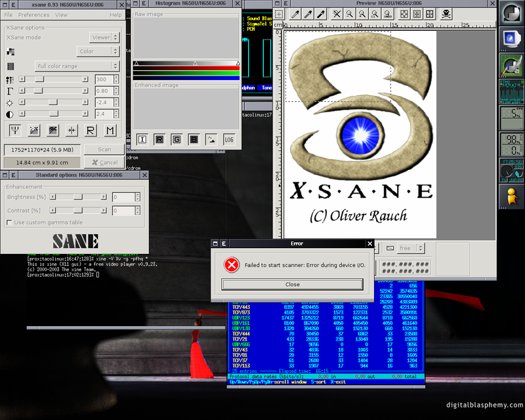Click the Scan button in xsane
The width and height of the screenshot is (525, 420).
pos(104,150)
